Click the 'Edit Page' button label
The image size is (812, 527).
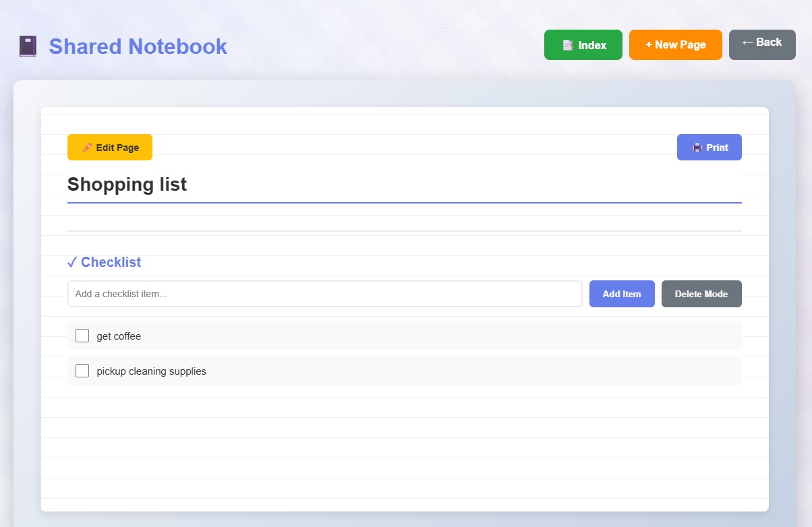click(117, 148)
